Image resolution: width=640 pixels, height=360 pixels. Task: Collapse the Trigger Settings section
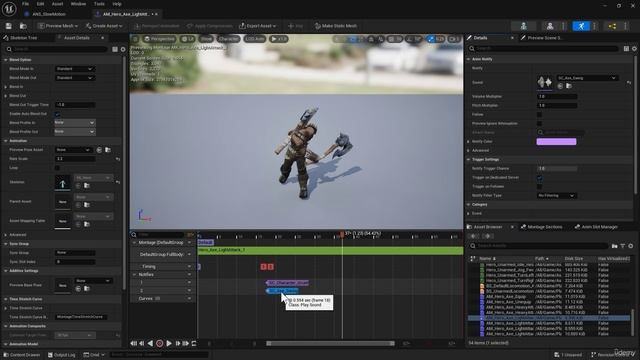pos(469,160)
